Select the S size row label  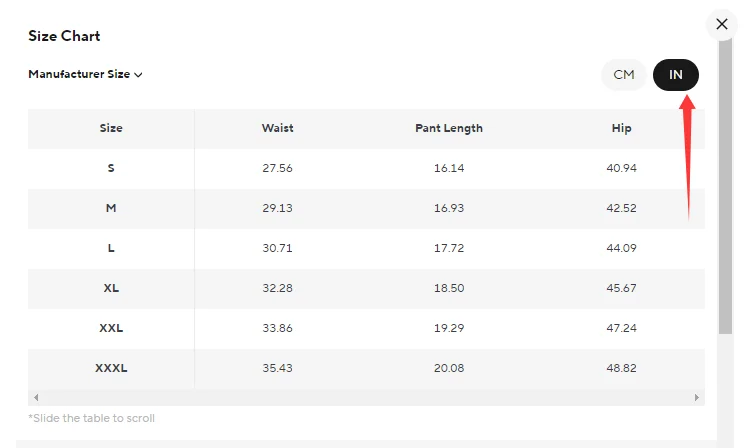(x=111, y=168)
